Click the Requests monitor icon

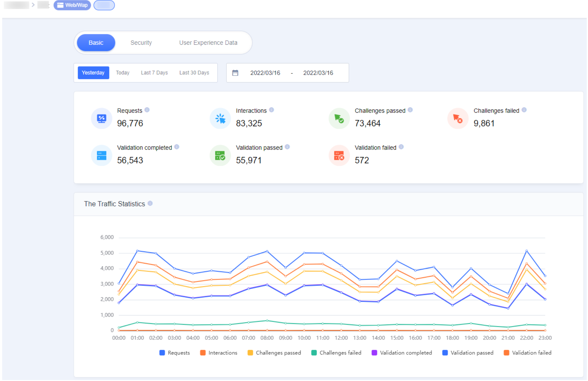point(101,118)
